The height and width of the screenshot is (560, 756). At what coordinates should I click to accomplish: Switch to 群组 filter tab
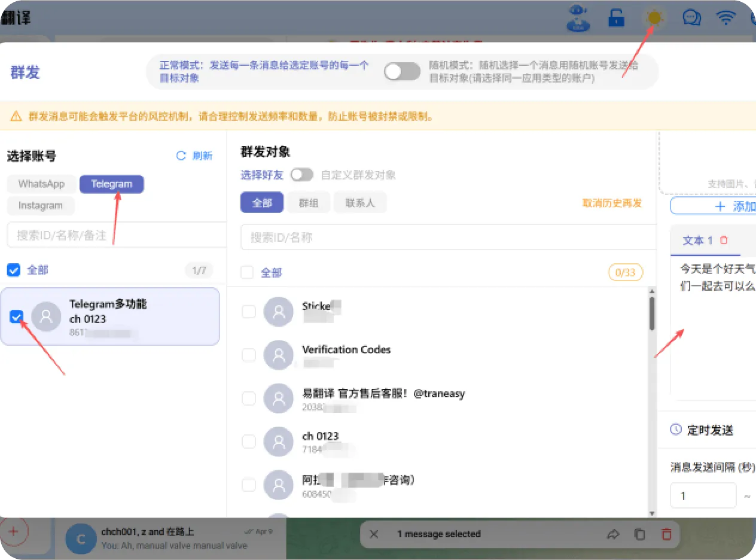point(308,203)
